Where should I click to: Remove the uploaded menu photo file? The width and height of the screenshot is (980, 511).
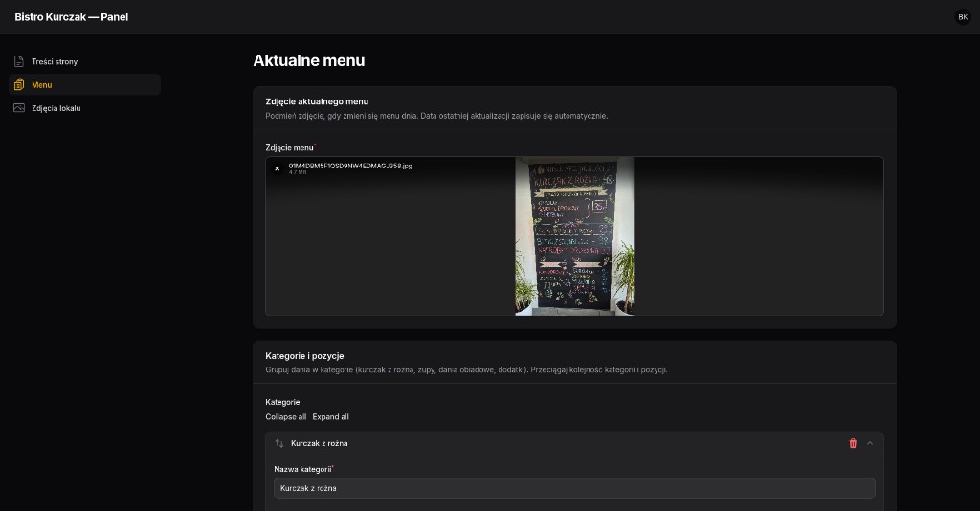point(277,168)
